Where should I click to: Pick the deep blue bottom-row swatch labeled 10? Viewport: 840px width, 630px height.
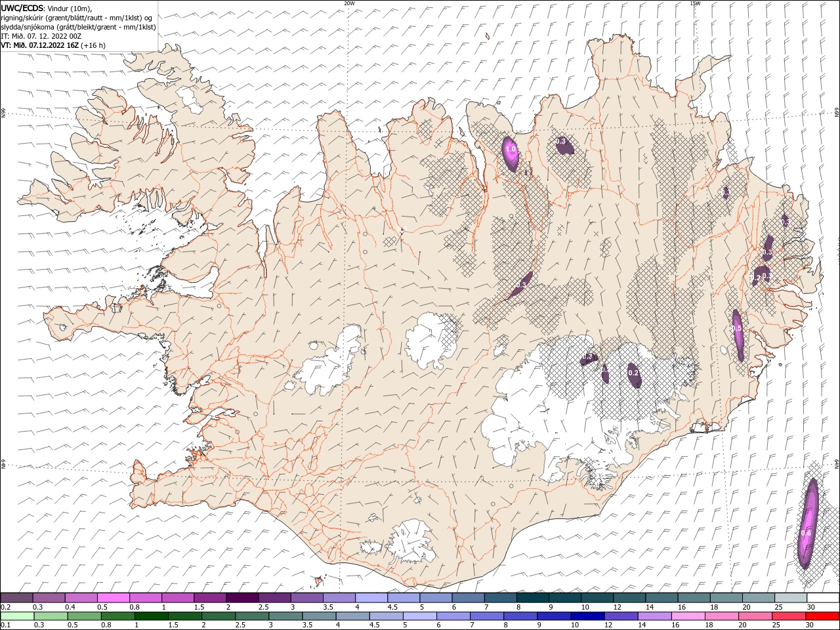coord(587,616)
